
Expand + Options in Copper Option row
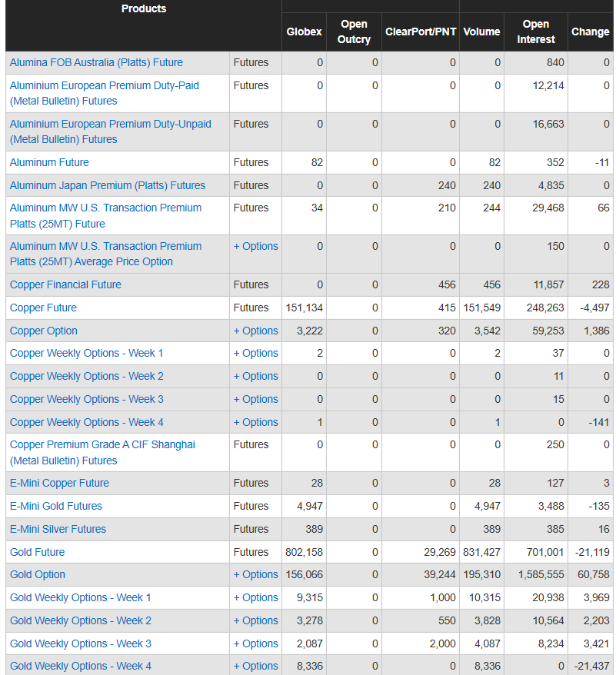(x=255, y=331)
